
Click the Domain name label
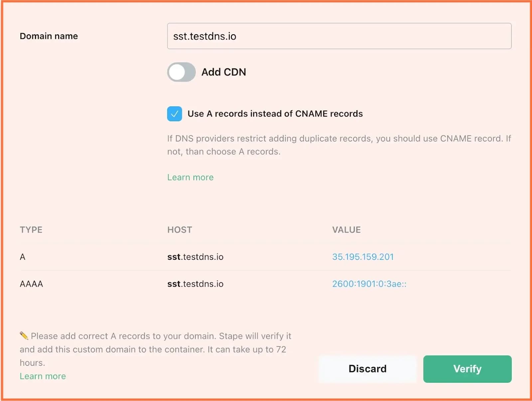tap(49, 36)
